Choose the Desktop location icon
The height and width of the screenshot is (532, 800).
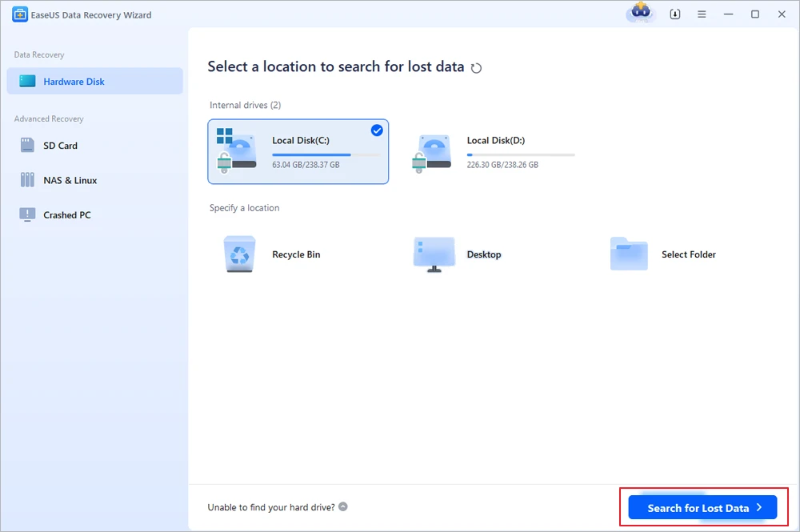pos(434,254)
